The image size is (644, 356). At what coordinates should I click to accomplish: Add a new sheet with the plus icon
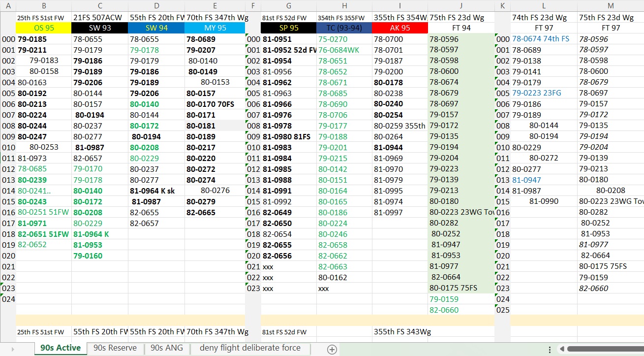332,350
